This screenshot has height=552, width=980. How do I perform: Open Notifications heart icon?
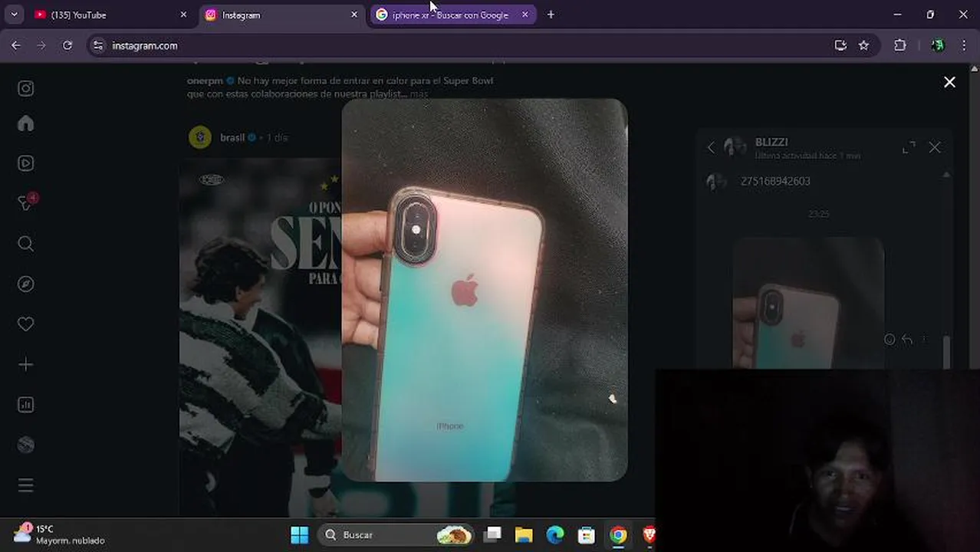point(25,324)
